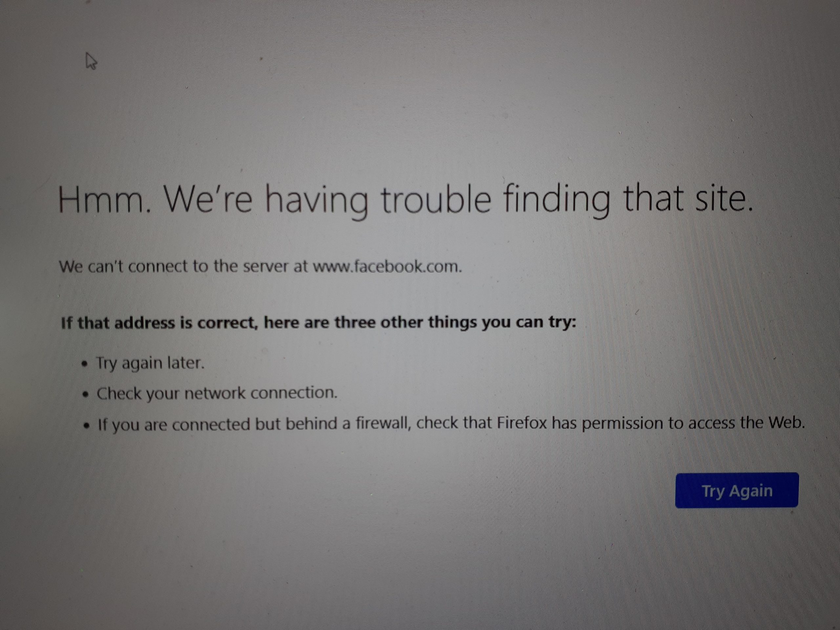This screenshot has width=840, height=630.
Task: Click the Try Again button
Action: (x=737, y=490)
